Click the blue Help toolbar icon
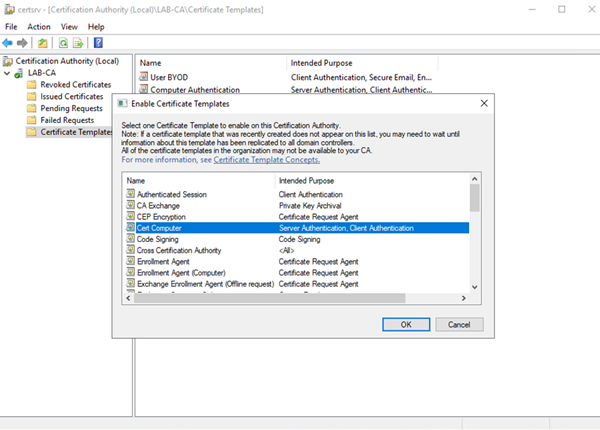Viewport: 600px width, 430px height. coord(98,43)
